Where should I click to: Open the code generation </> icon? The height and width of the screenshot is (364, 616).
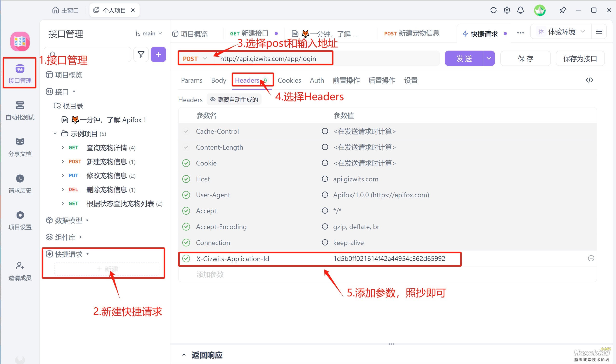(589, 80)
